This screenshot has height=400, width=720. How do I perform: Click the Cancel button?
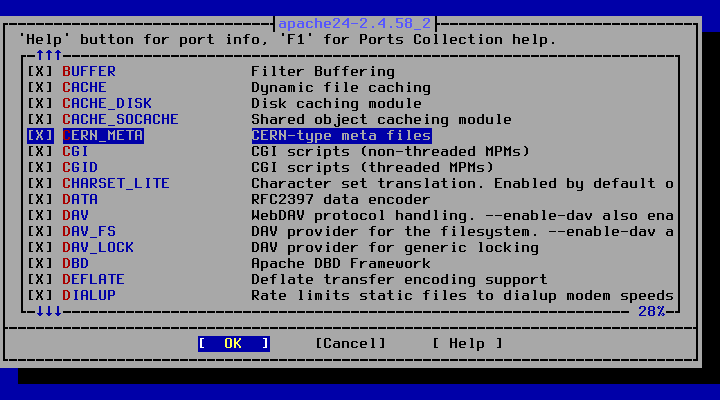point(350,344)
